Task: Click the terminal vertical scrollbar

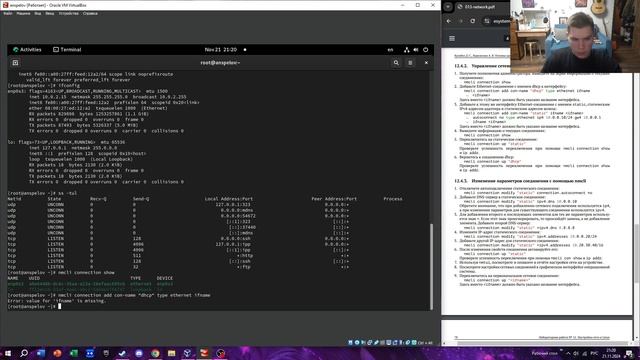Action: [431, 267]
